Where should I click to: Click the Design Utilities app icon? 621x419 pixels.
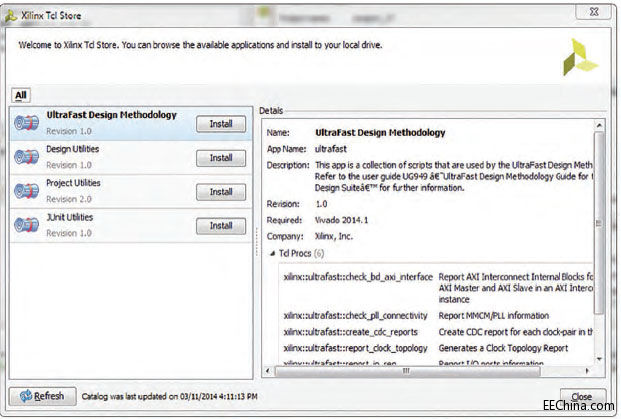point(26,157)
